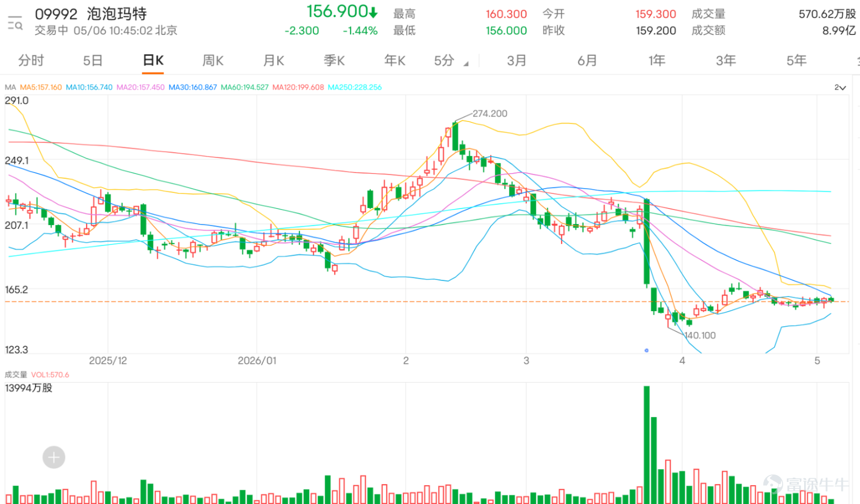
Task: Click the MA20:157.450 indicator label
Action: tap(140, 87)
